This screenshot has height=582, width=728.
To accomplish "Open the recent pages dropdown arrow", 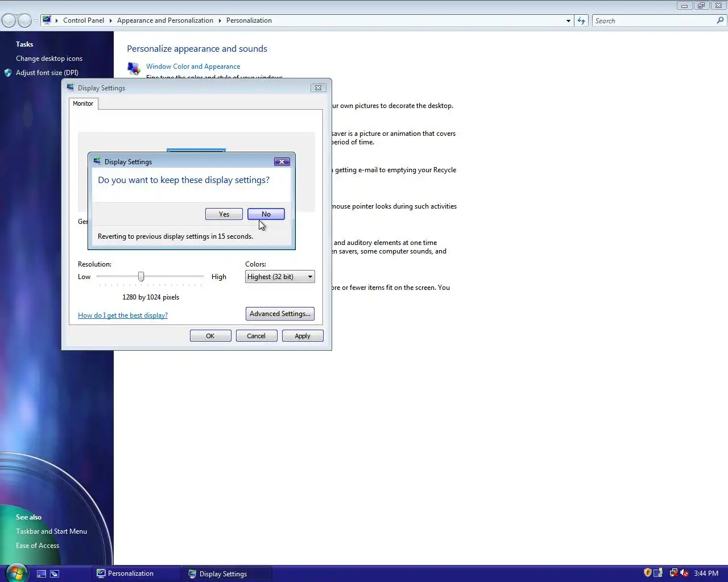I will pyautogui.click(x=36, y=21).
